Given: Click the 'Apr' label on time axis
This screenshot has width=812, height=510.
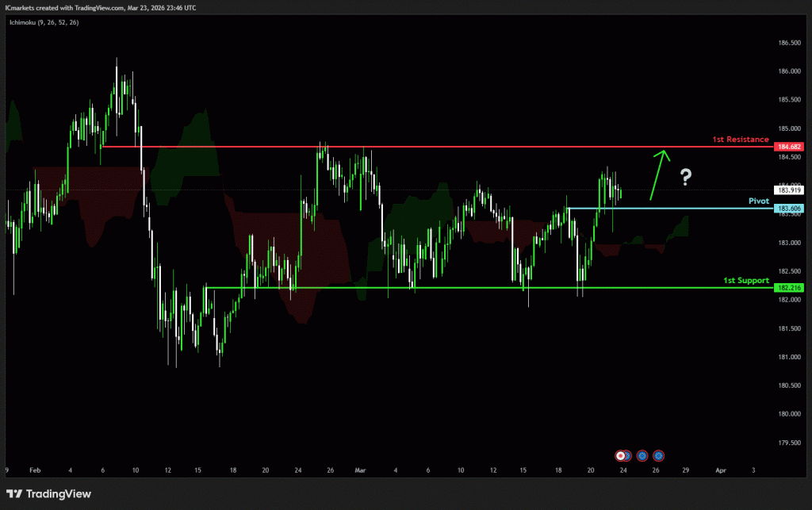Looking at the screenshot, I should (x=720, y=470).
